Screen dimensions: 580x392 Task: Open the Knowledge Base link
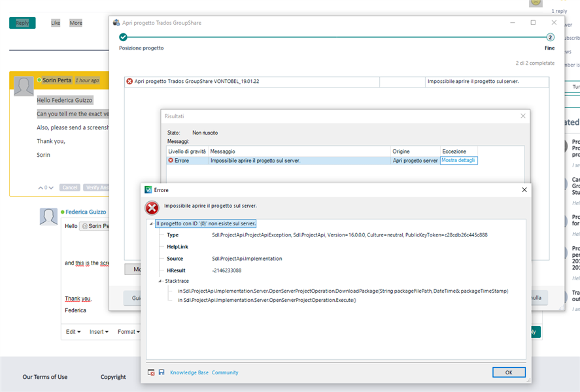point(189,372)
